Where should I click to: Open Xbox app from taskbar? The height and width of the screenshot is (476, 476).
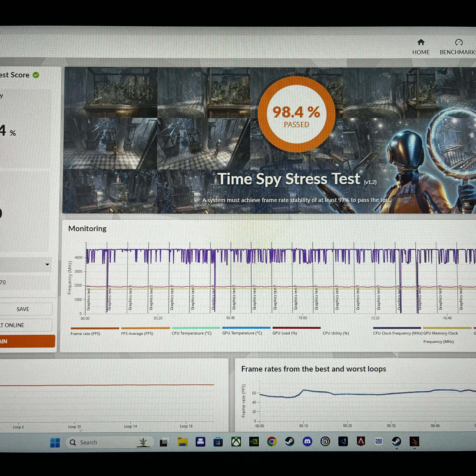point(236,442)
